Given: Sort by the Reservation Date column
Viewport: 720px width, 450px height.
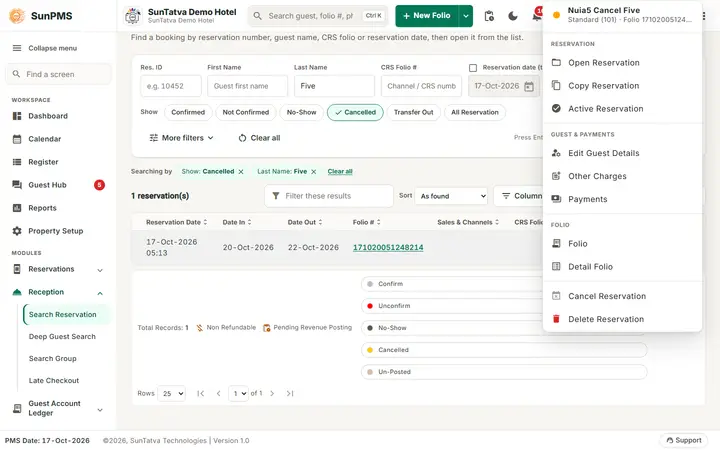Looking at the screenshot, I should pos(176,222).
